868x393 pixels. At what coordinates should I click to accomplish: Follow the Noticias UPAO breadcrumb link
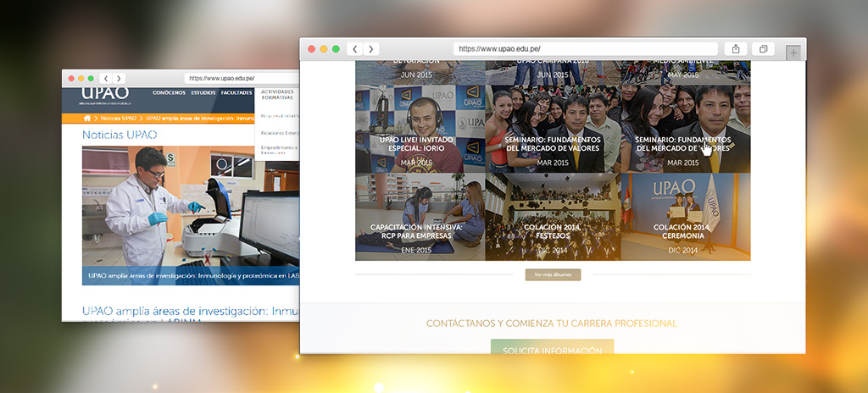point(119,119)
